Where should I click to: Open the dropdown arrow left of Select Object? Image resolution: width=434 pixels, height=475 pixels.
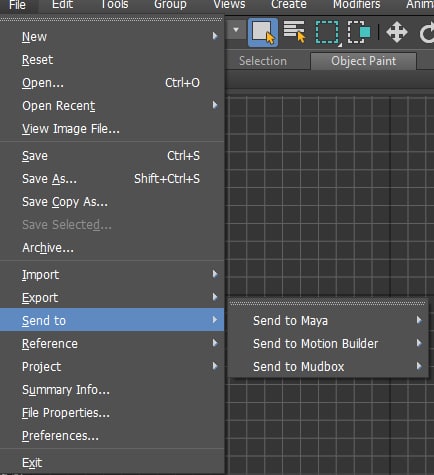click(x=236, y=30)
